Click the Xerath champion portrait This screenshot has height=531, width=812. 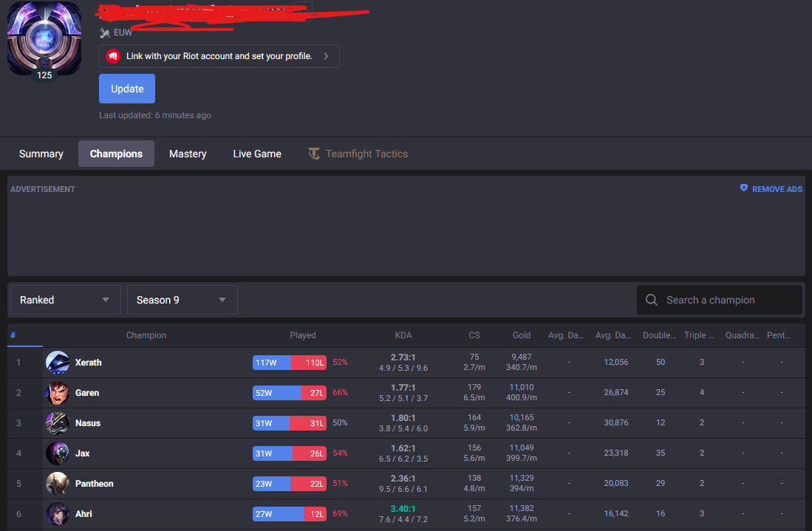58,363
